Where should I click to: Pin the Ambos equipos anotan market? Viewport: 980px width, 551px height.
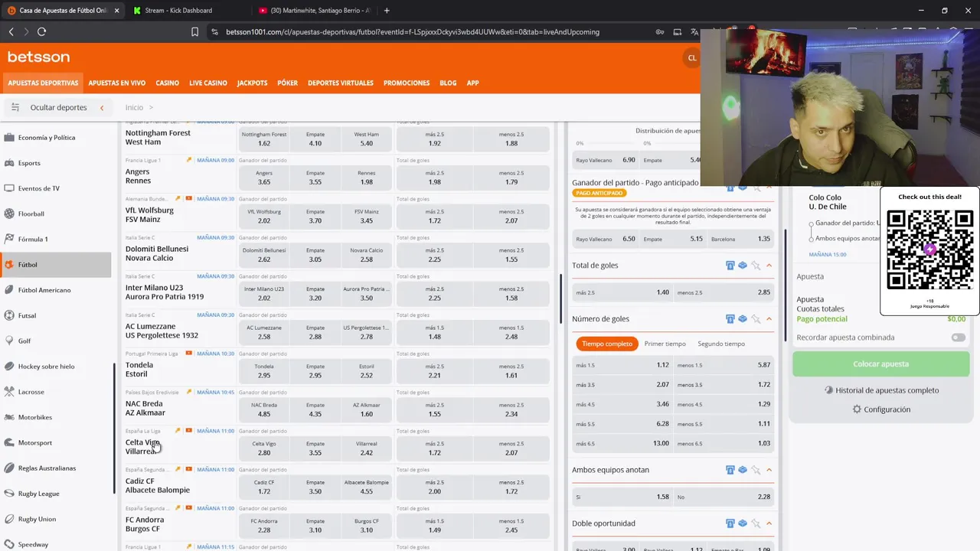[756, 470]
